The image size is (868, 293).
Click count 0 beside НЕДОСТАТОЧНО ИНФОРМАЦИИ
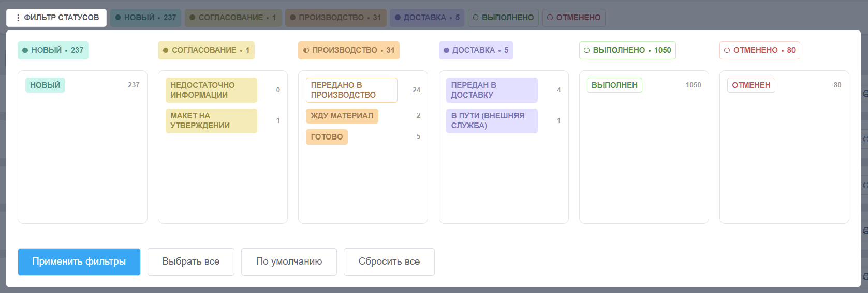click(278, 90)
